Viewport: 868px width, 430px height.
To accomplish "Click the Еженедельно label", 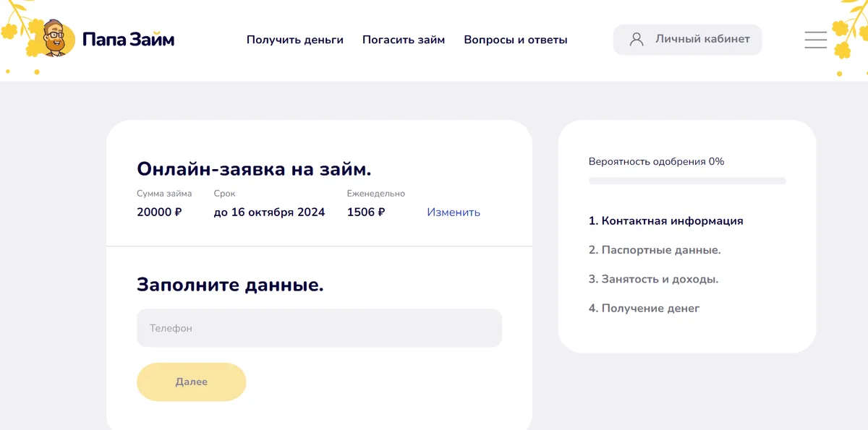I will click(x=375, y=194).
